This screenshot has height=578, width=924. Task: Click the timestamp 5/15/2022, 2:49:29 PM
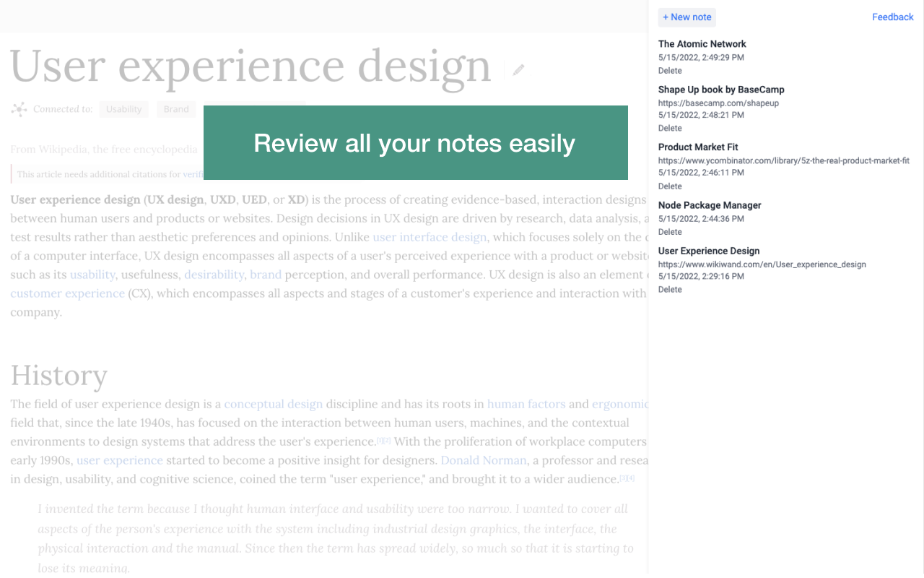pyautogui.click(x=701, y=57)
